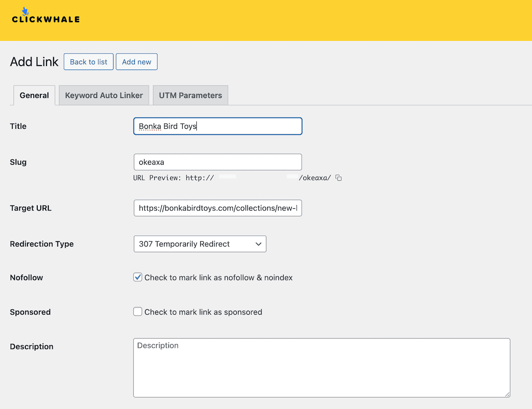Click the Add new button

[137, 62]
